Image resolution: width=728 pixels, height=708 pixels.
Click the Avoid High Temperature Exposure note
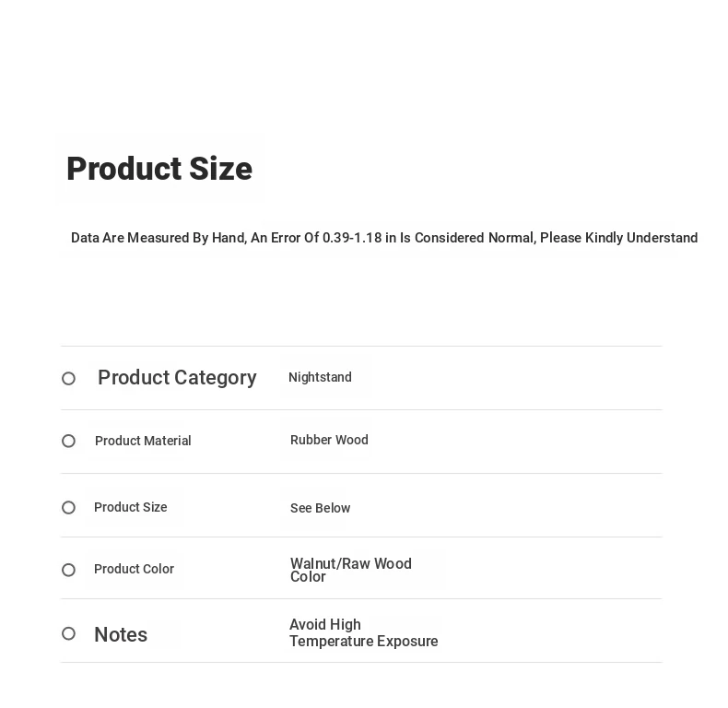click(363, 632)
